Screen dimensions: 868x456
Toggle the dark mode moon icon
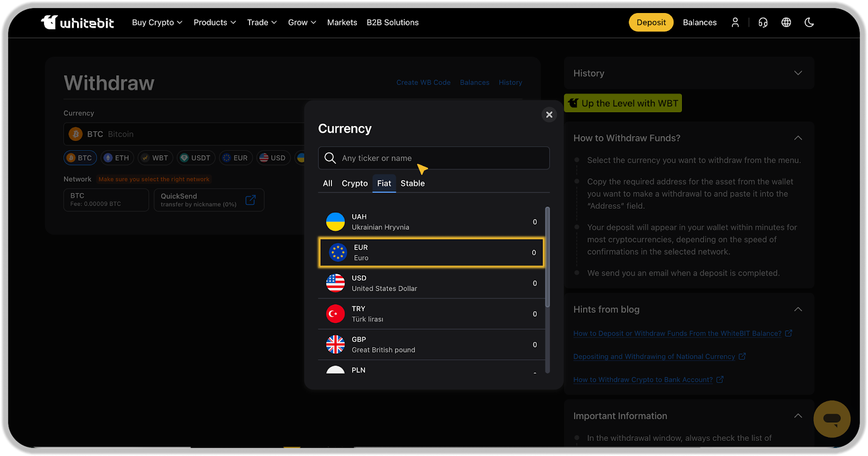click(x=809, y=22)
